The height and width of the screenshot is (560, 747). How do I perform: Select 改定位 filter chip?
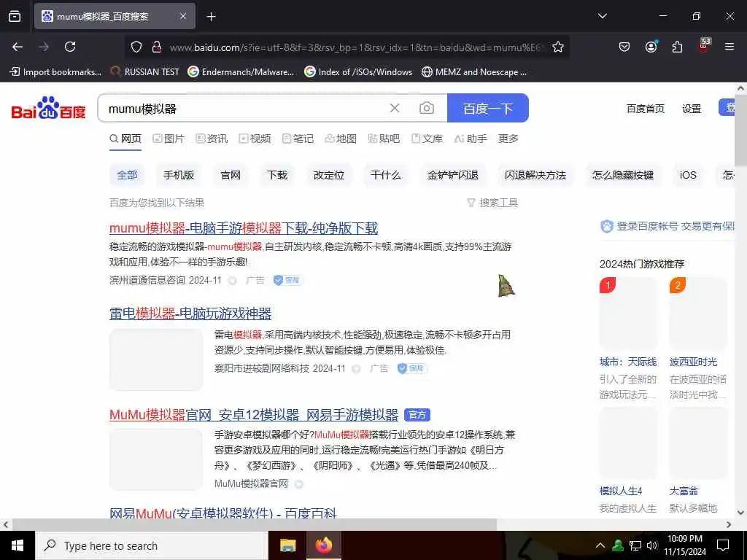coord(329,175)
